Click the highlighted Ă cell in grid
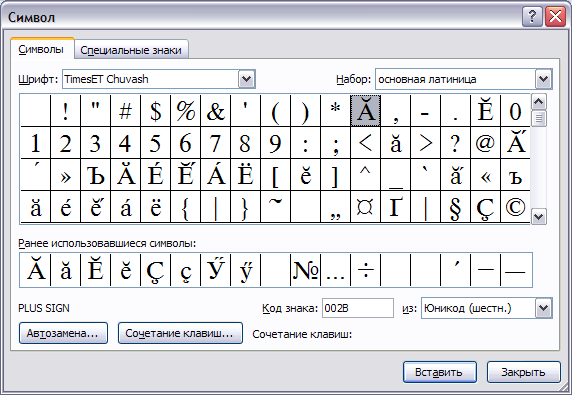The height and width of the screenshot is (396, 573). (x=365, y=111)
